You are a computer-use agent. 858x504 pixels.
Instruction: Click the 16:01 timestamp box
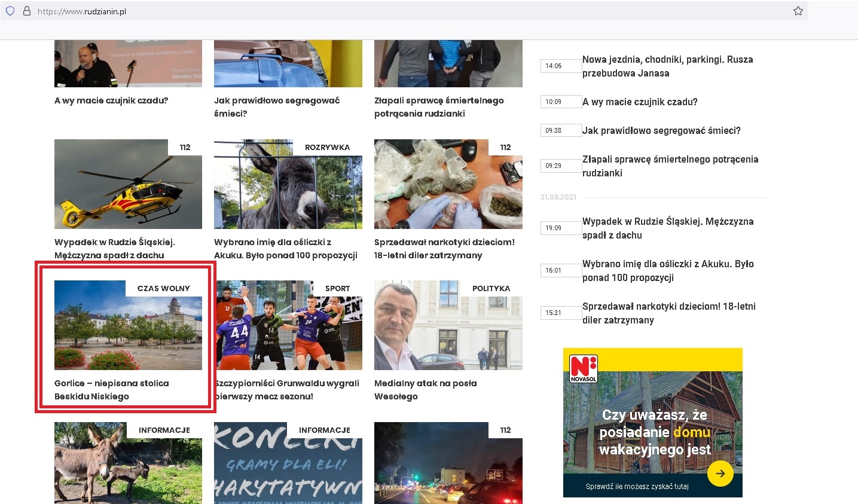[561, 270]
